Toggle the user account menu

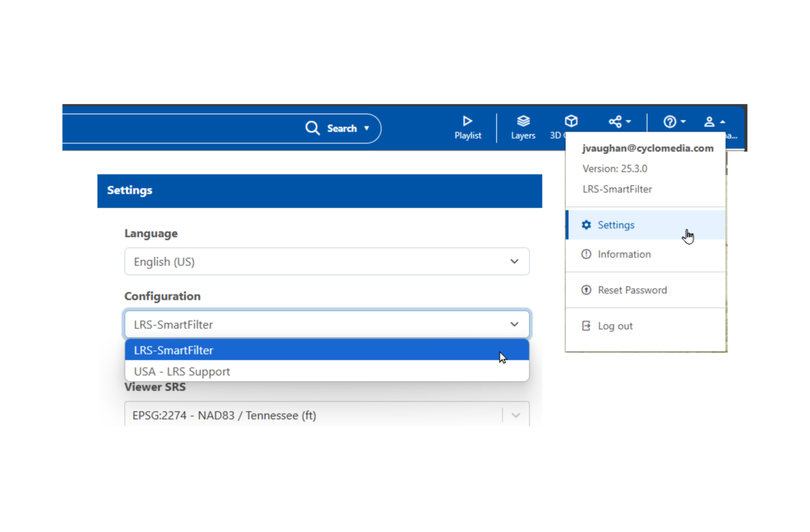(715, 122)
